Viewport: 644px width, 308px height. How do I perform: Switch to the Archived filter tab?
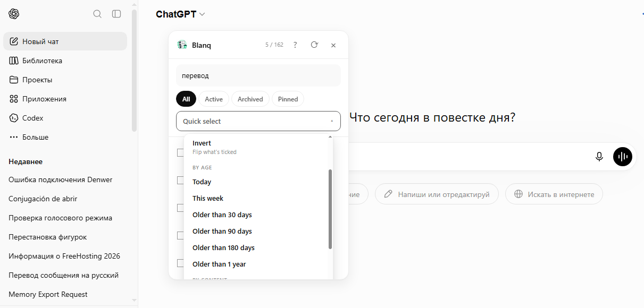(250, 99)
